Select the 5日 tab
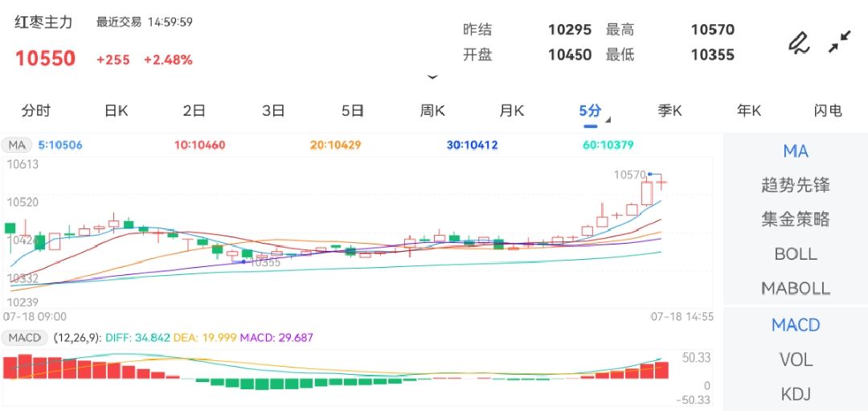Viewport: 868px width, 411px height. [353, 110]
